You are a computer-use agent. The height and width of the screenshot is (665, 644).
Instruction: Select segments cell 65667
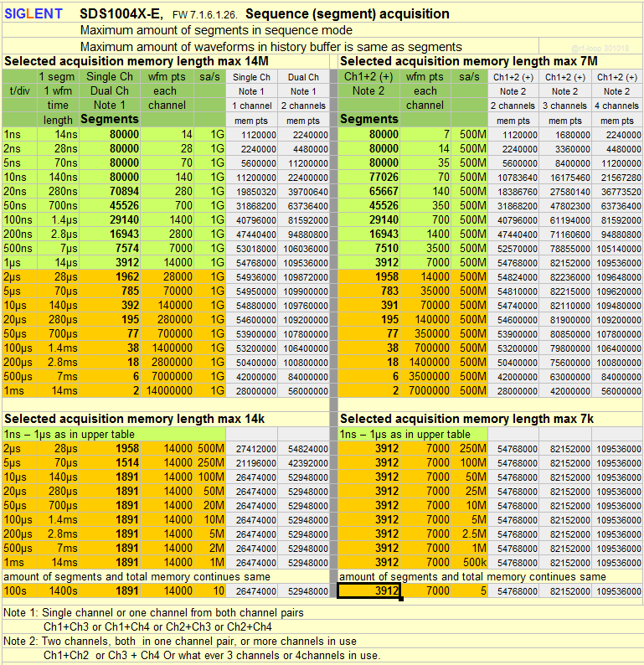click(x=368, y=191)
